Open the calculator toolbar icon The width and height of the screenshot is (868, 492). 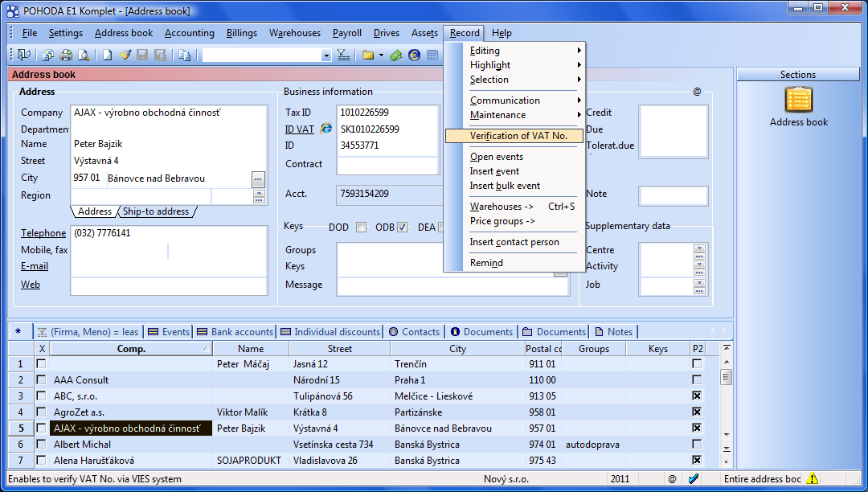point(432,55)
